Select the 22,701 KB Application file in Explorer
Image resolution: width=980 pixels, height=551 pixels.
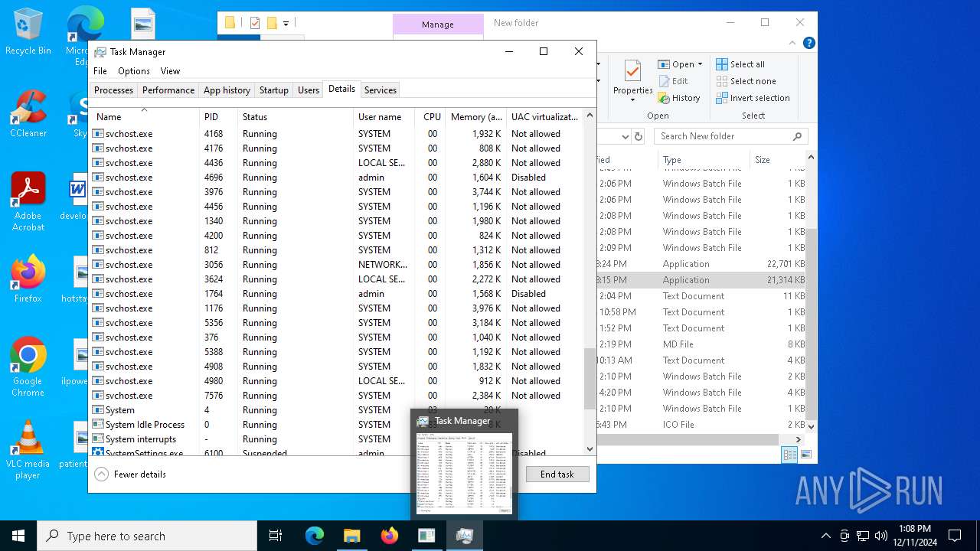click(x=701, y=264)
